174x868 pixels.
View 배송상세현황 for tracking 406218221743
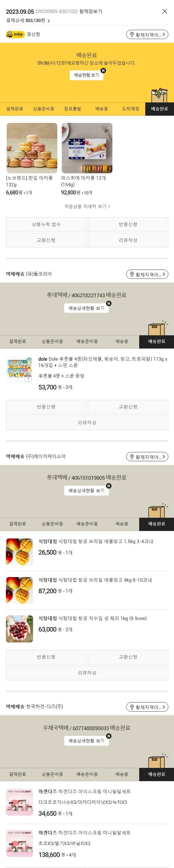(86, 308)
